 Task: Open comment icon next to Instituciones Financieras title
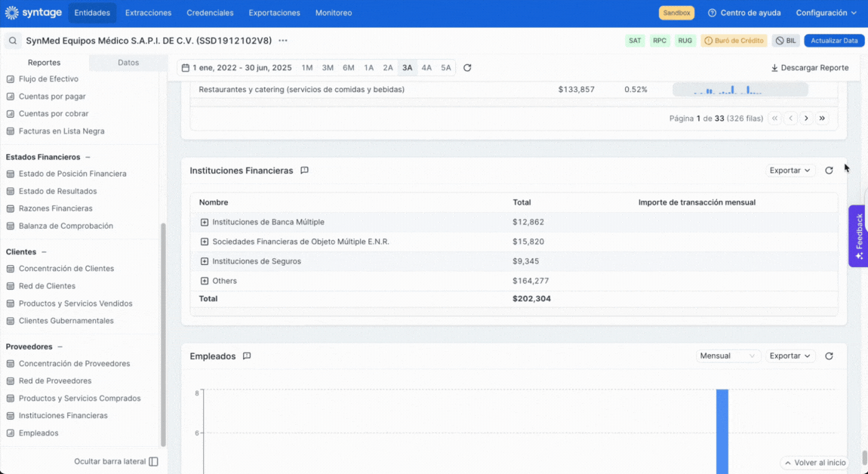click(x=304, y=171)
